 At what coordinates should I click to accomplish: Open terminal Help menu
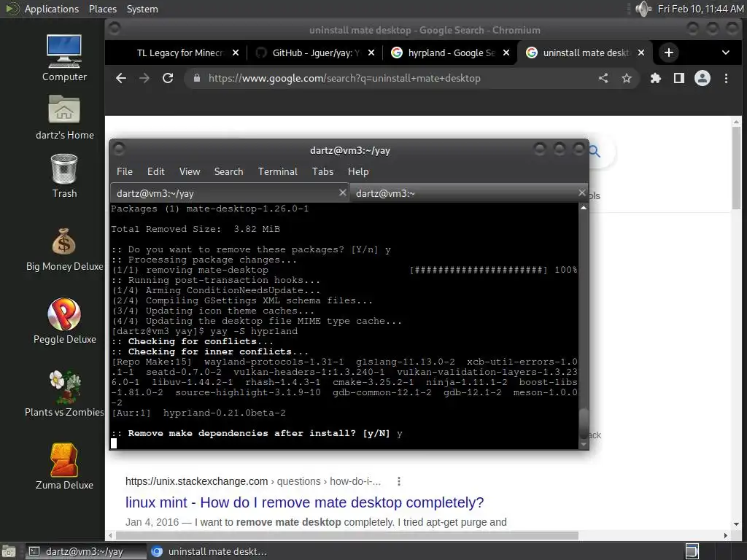click(x=358, y=171)
